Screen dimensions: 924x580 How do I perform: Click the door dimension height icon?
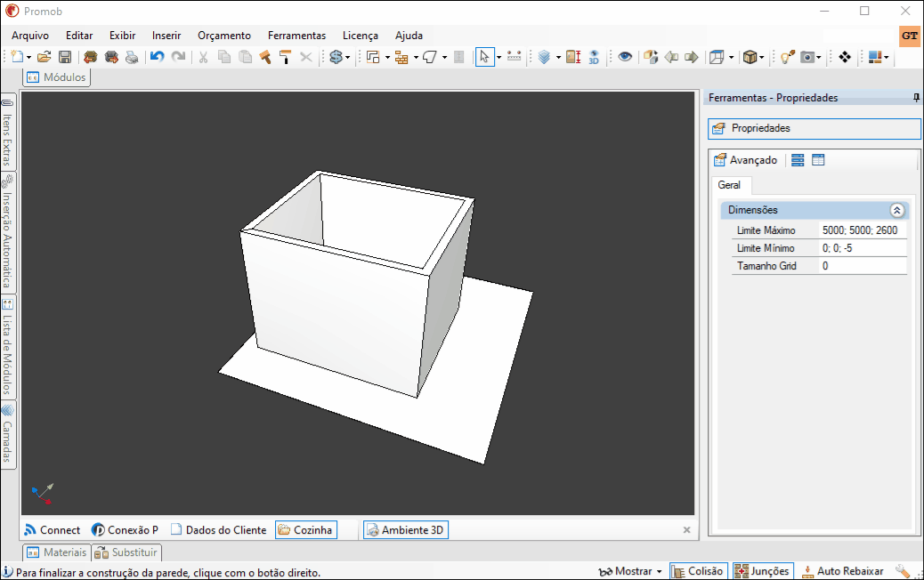tap(573, 57)
